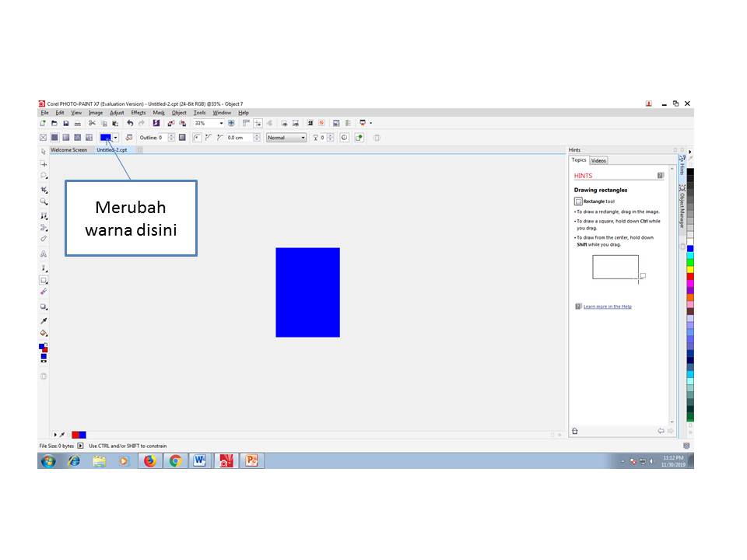Open Firefox from the taskbar
Image resolution: width=747 pixels, height=560 pixels.
tap(149, 461)
